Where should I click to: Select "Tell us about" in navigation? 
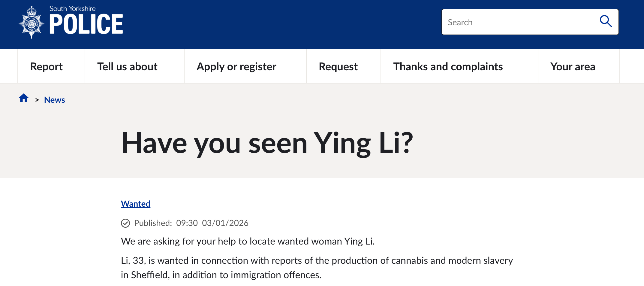[x=127, y=66]
